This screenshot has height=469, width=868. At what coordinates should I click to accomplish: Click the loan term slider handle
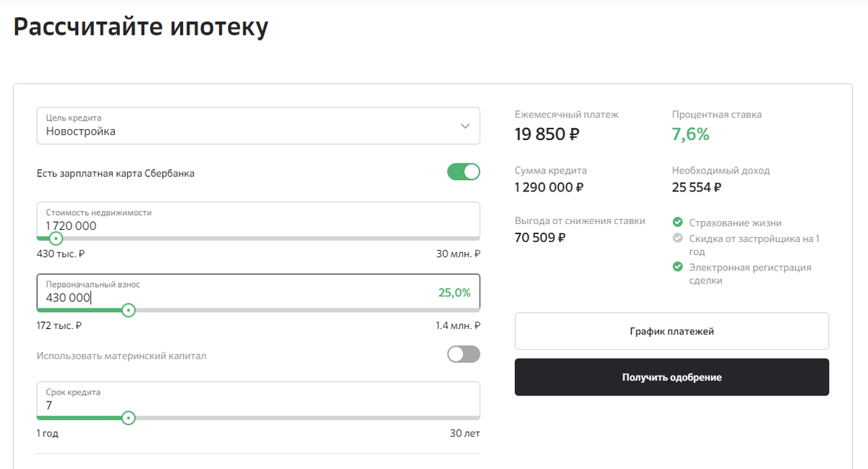[x=128, y=418]
